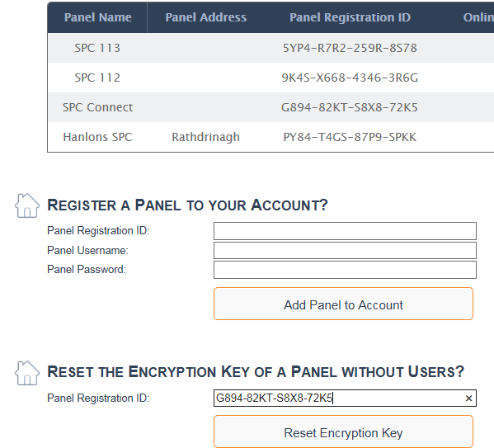Select the SPC 112 panel row

[271, 78]
